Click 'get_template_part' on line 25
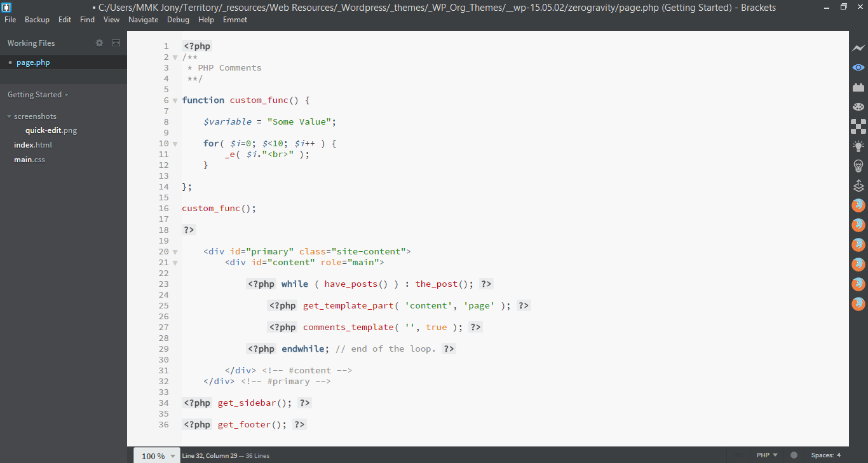Viewport: 868px width, 463px height. (348, 305)
